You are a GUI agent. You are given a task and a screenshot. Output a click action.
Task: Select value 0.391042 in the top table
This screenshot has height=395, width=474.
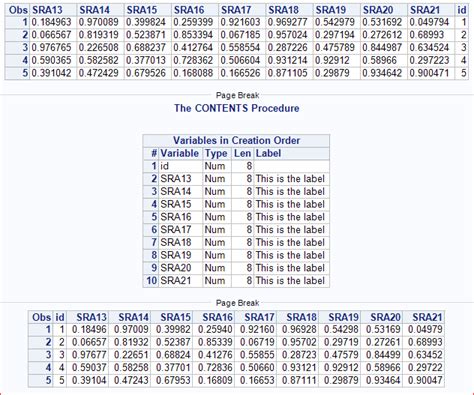[51, 73]
